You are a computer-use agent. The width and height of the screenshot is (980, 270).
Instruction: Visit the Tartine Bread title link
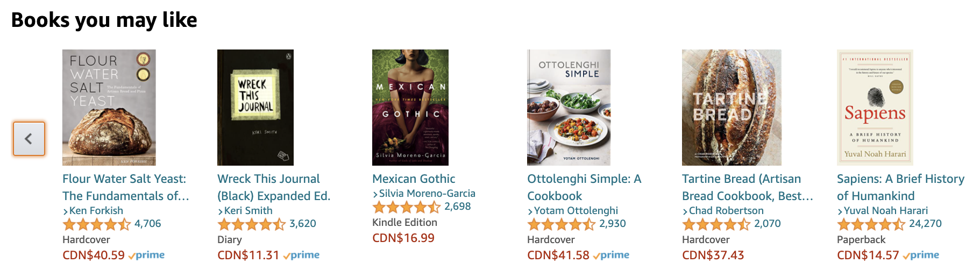[747, 187]
